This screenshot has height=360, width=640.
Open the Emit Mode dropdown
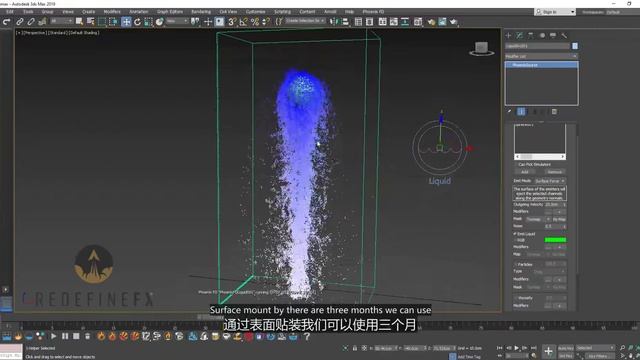click(550, 181)
